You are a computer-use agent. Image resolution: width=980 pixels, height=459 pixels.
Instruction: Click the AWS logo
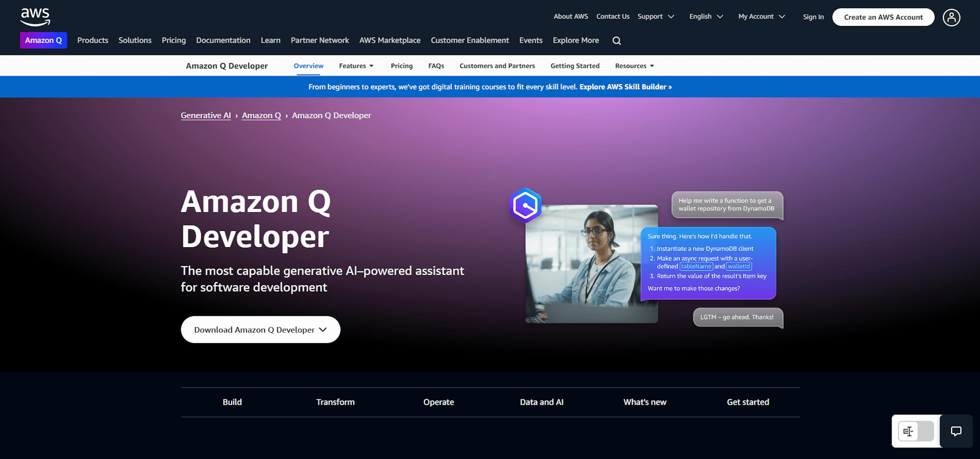click(35, 17)
